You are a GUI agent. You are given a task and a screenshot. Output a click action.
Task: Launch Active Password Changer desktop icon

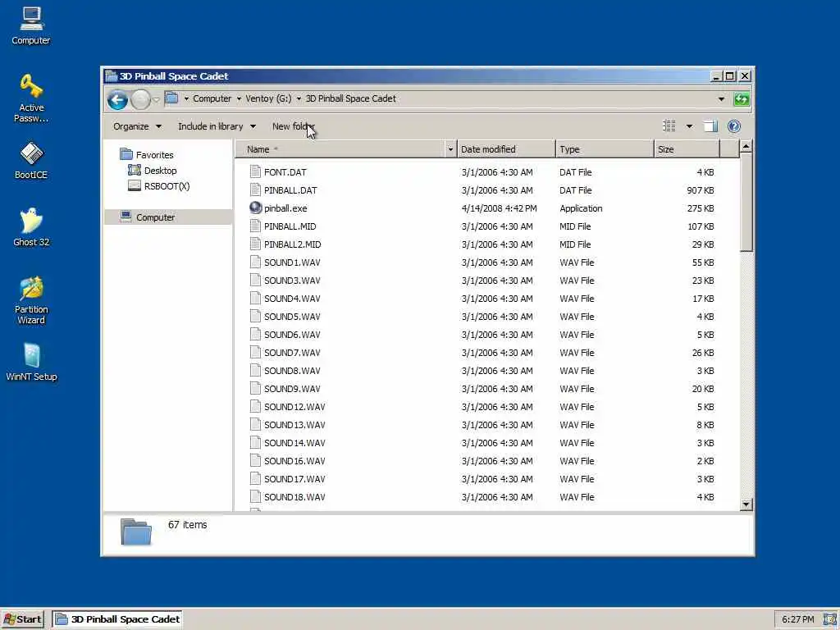[31, 98]
